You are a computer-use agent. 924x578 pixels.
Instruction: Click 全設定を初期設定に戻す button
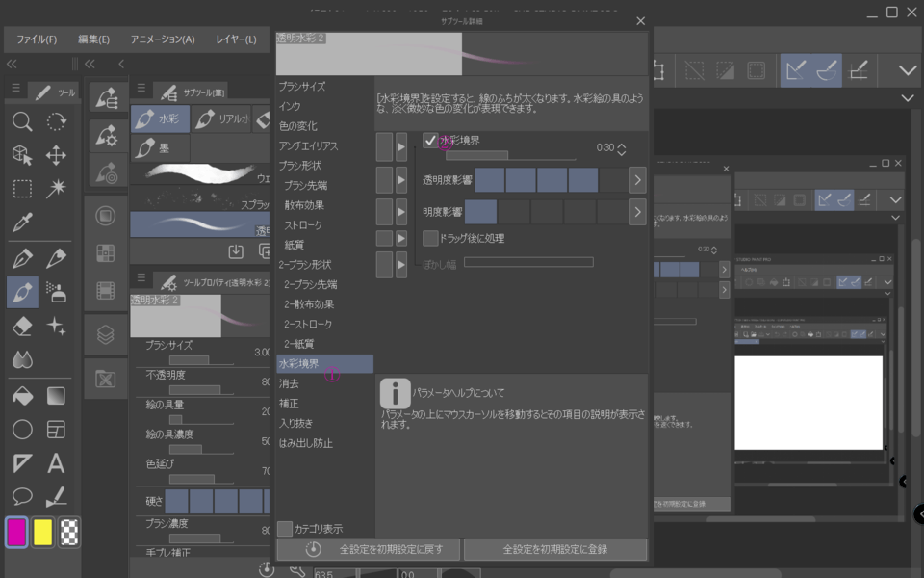pyautogui.click(x=370, y=549)
